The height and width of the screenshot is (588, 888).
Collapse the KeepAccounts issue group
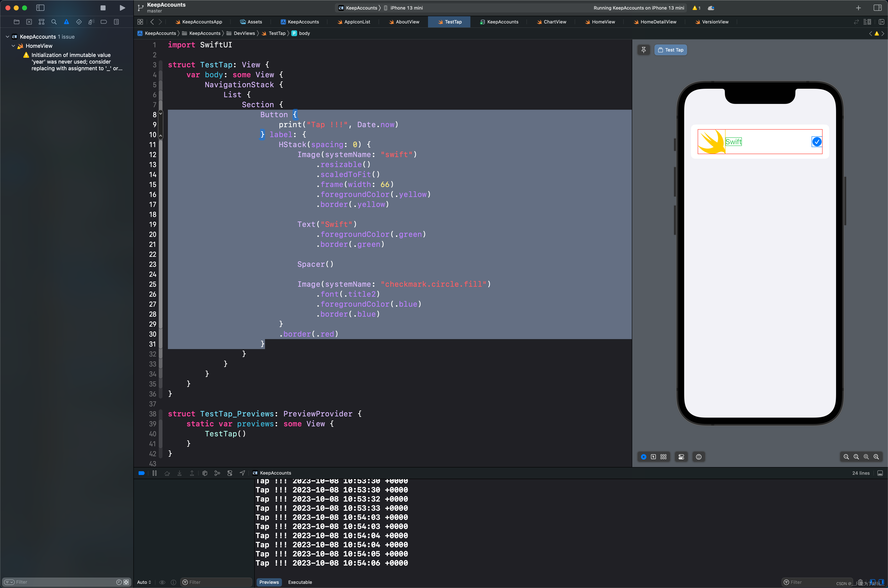click(x=7, y=37)
